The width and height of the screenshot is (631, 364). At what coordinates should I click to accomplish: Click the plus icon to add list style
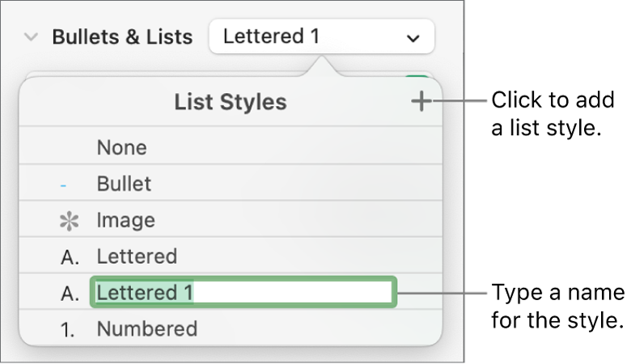[x=421, y=102]
